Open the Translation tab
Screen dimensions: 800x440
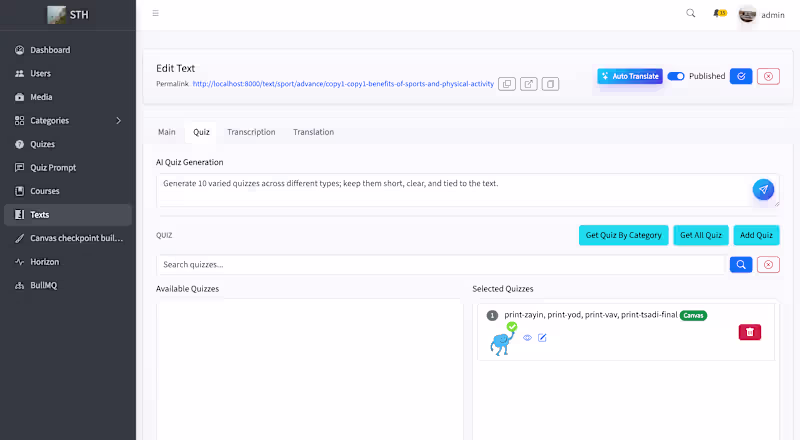pyautogui.click(x=313, y=132)
